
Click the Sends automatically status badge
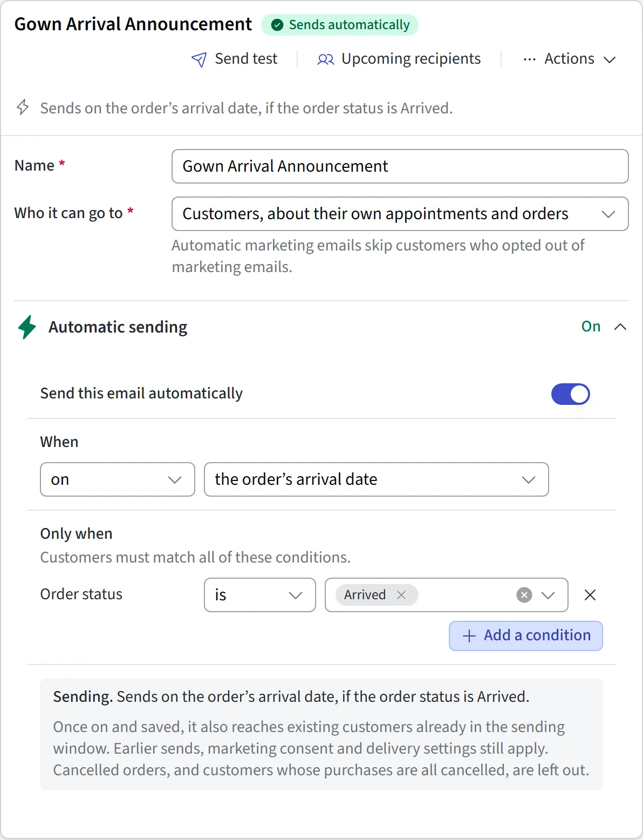(x=340, y=25)
